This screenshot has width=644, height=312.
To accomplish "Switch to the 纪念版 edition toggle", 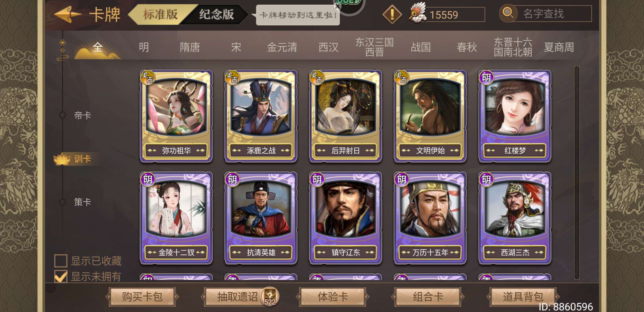I will pos(216,14).
